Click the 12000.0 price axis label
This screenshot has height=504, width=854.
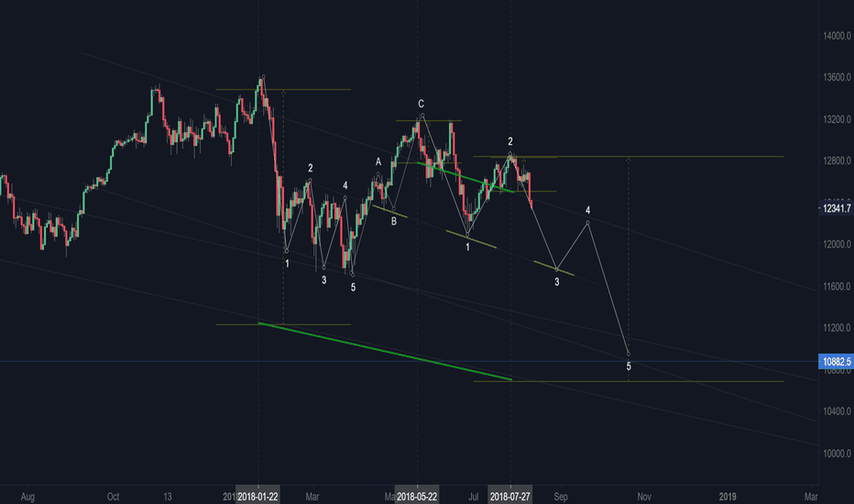pyautogui.click(x=837, y=244)
